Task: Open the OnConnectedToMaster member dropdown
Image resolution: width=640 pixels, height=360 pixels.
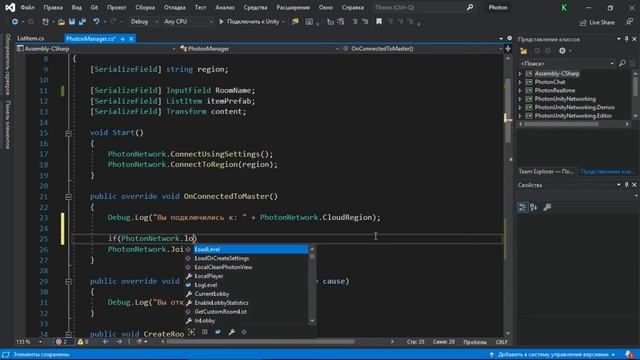Action: click(x=422, y=49)
